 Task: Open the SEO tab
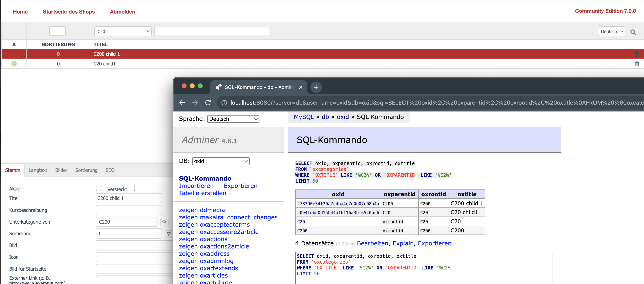(110, 170)
